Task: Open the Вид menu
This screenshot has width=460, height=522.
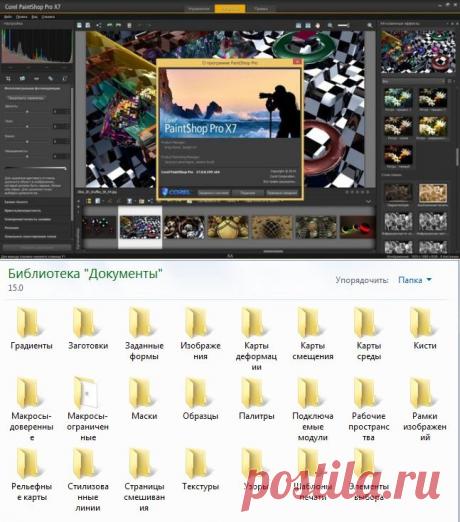Action: click(x=34, y=16)
